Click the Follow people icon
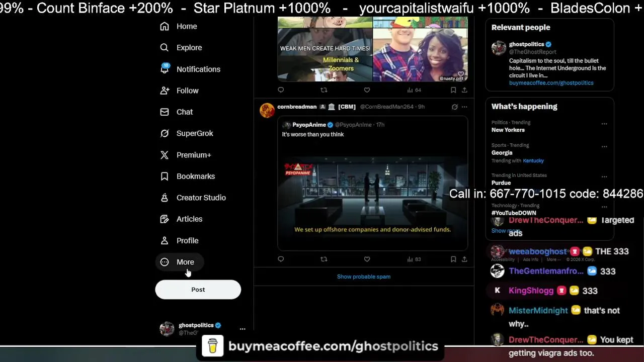This screenshot has width=644, height=362. click(x=165, y=90)
